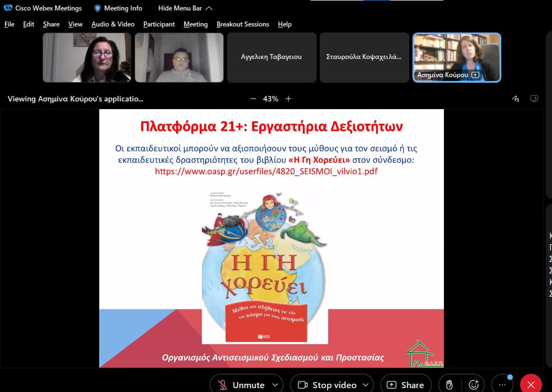
Task: Open the Audio & Video menu
Action: click(x=112, y=24)
